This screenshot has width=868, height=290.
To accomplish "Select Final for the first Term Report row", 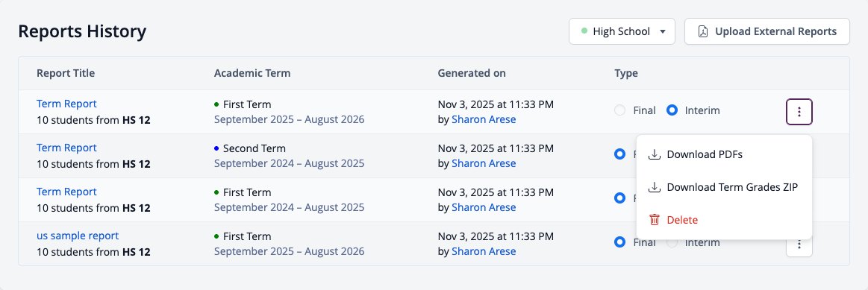I will tap(620, 110).
